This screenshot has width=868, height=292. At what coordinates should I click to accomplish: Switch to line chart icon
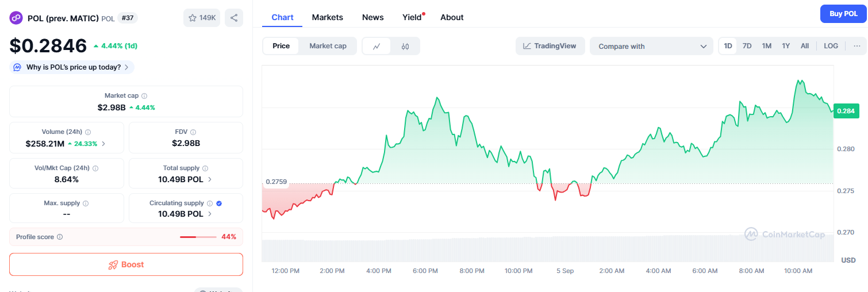(x=377, y=47)
